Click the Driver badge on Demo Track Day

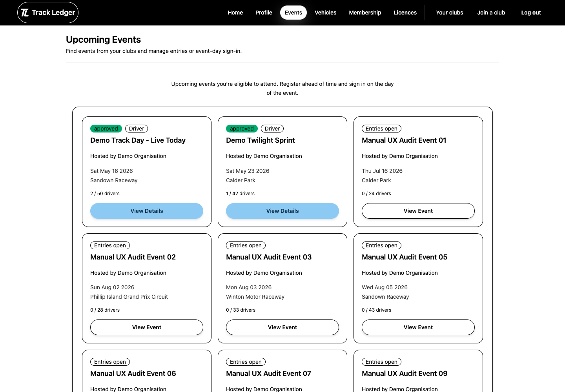click(x=137, y=129)
